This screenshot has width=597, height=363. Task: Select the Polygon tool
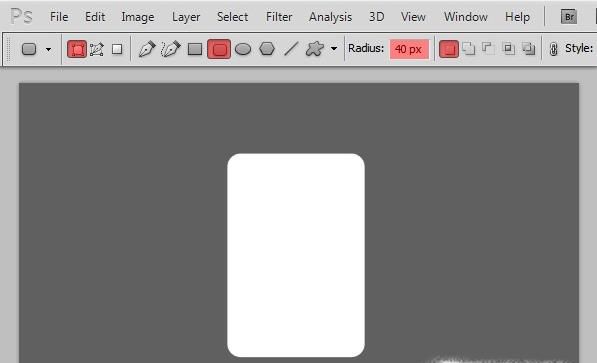point(267,49)
